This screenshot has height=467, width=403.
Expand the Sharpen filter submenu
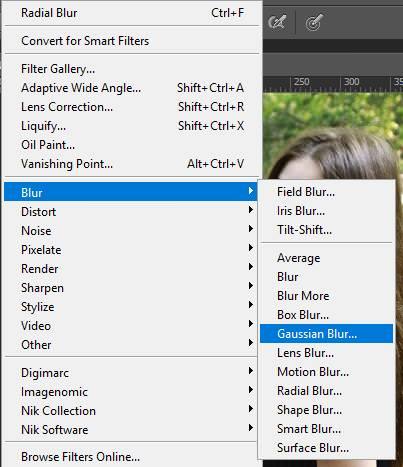pos(131,288)
